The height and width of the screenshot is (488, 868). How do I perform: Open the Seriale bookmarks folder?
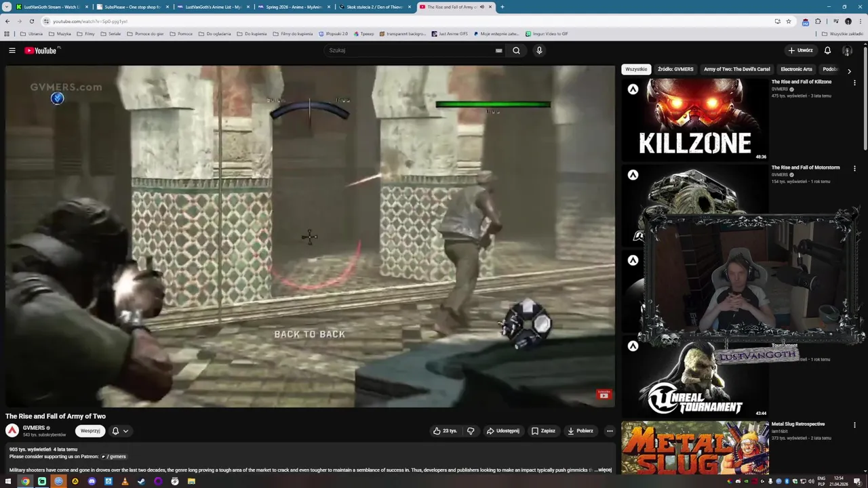(111, 34)
